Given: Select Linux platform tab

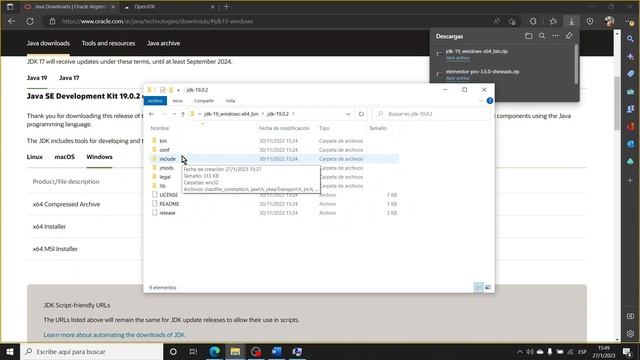Looking at the screenshot, I should pyautogui.click(x=35, y=157).
